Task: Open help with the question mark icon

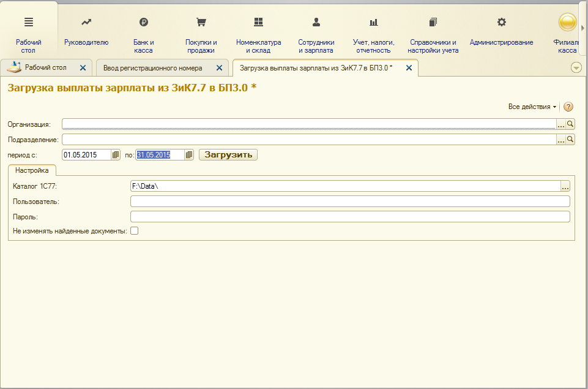Action: tap(568, 107)
